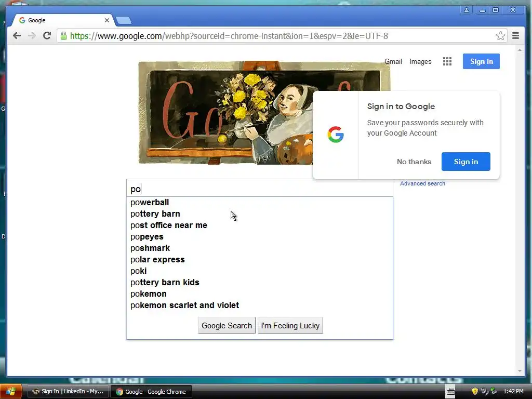Click the green padlock security icon

pos(63,36)
